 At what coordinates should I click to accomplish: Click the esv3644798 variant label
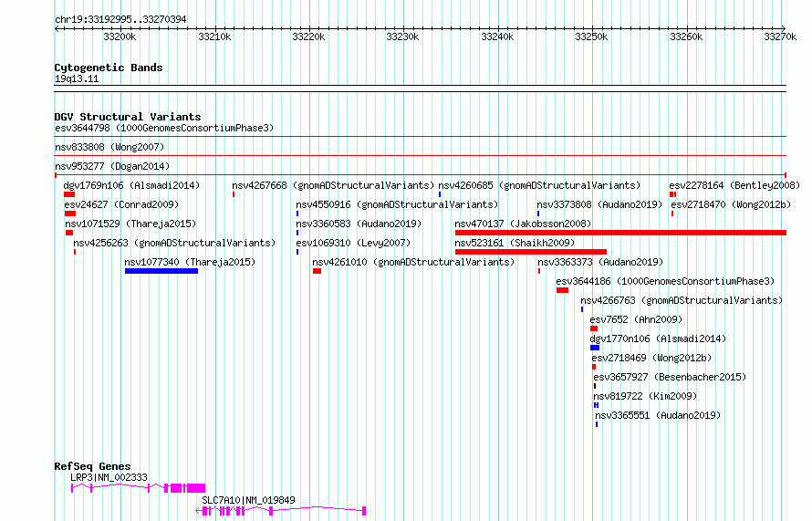164,128
